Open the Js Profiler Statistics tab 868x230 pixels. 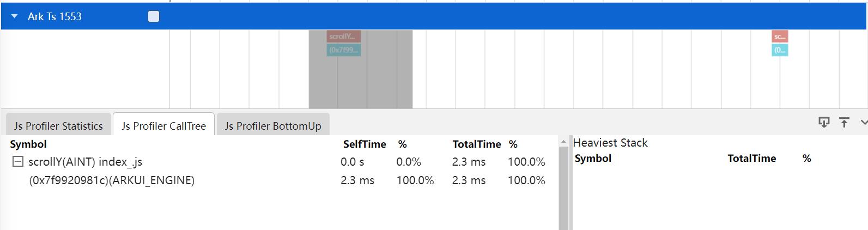(58, 126)
